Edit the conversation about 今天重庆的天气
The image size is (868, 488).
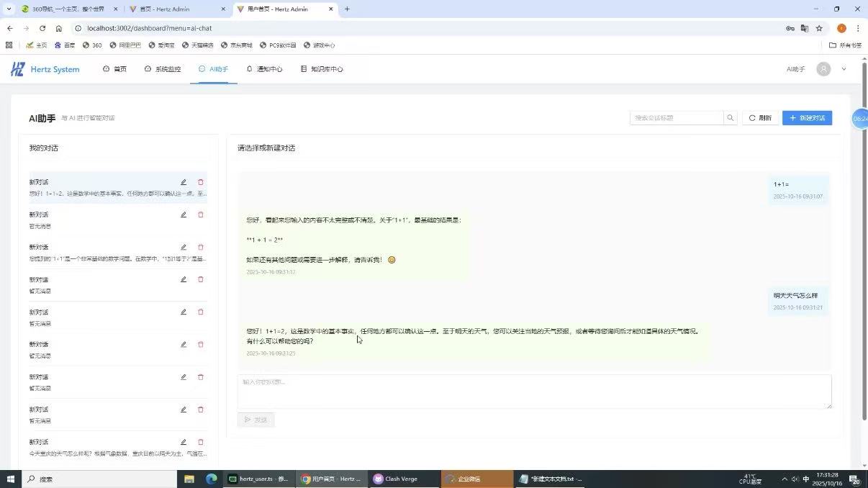pos(184,442)
